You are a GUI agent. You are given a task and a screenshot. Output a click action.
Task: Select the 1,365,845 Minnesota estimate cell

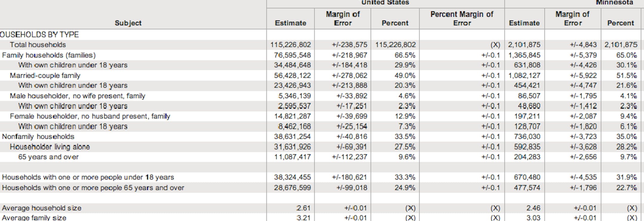point(524,55)
